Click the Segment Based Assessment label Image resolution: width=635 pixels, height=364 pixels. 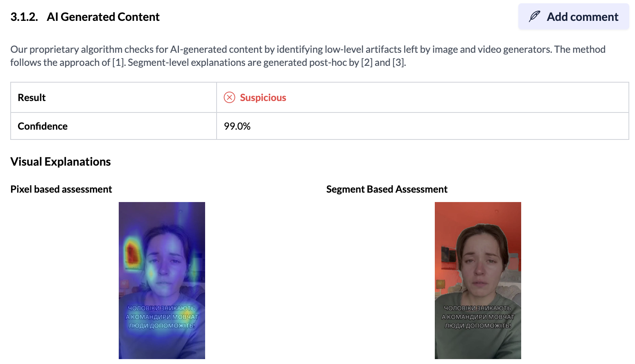[x=386, y=189]
